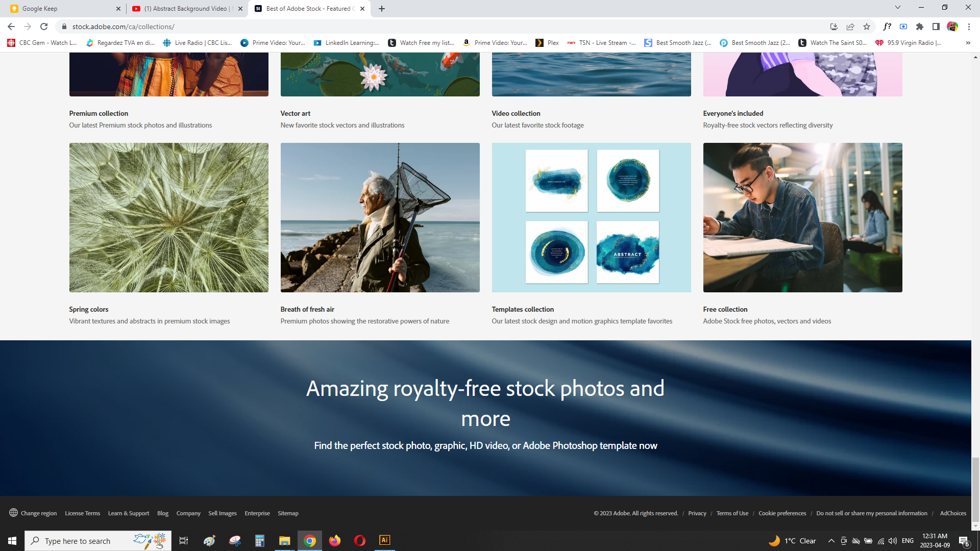Show hidden system tray icons
Image resolution: width=980 pixels, height=551 pixels.
tap(831, 541)
